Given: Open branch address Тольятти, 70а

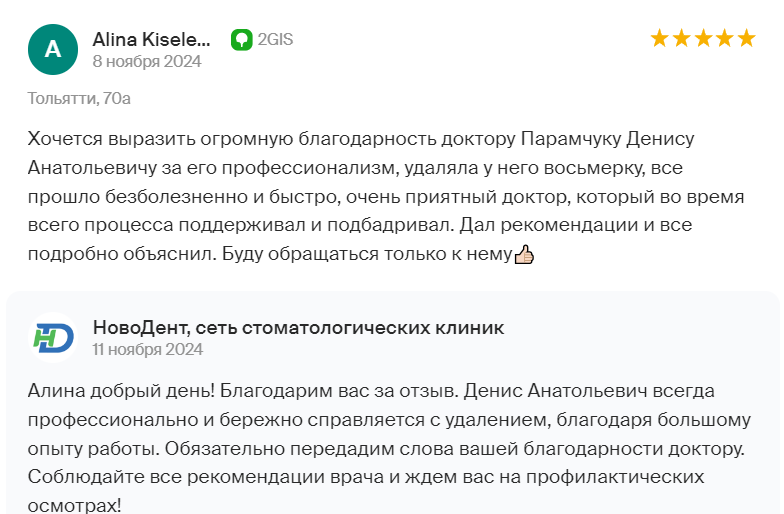Looking at the screenshot, I should 79,98.
